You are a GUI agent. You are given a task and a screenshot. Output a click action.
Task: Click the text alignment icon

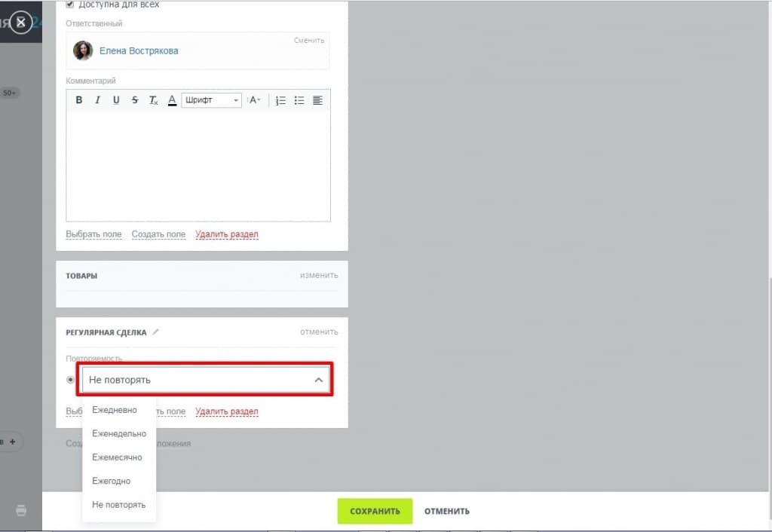point(317,100)
